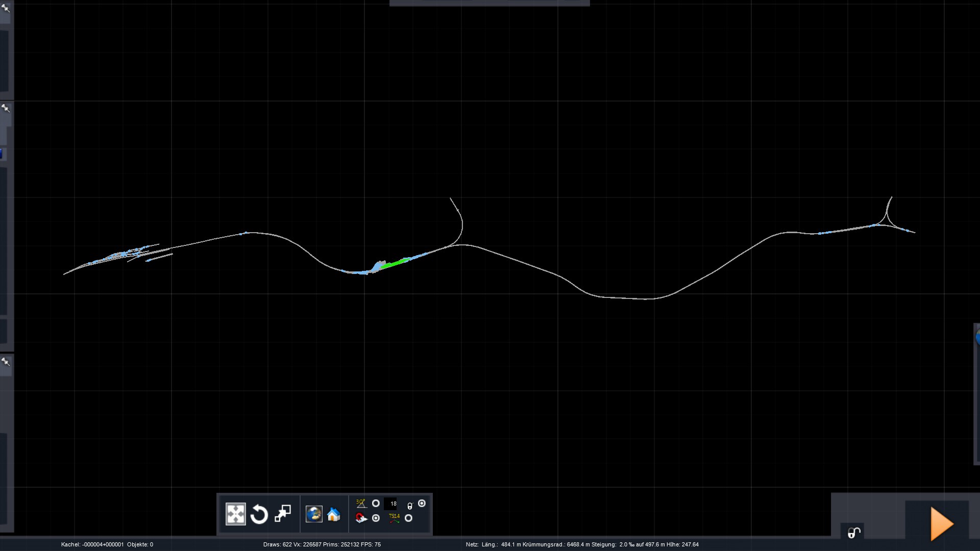Click the blue house home icon
The width and height of the screenshot is (980, 551).
[x=334, y=514]
